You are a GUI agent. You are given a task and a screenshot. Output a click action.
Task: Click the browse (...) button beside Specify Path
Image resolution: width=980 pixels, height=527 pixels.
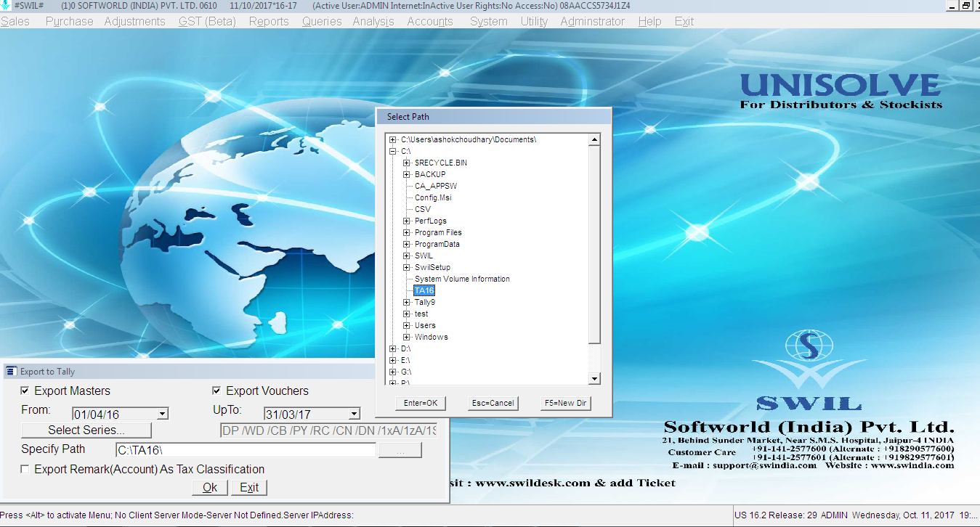point(400,450)
